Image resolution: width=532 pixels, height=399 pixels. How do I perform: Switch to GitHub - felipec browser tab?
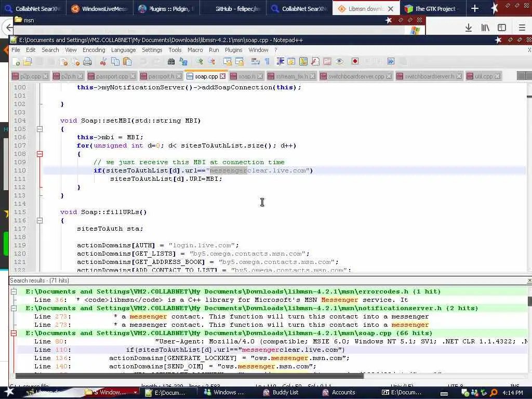tap(233, 8)
